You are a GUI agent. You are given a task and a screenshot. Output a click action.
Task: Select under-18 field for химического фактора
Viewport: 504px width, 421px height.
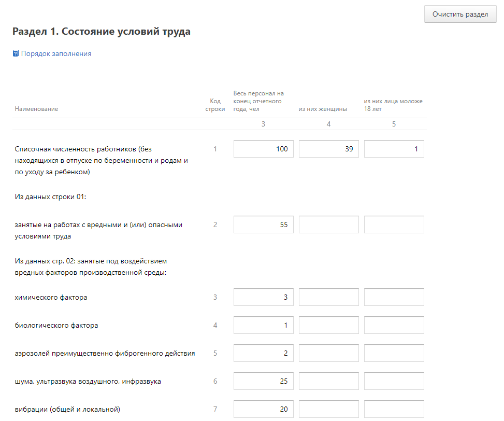(x=394, y=297)
